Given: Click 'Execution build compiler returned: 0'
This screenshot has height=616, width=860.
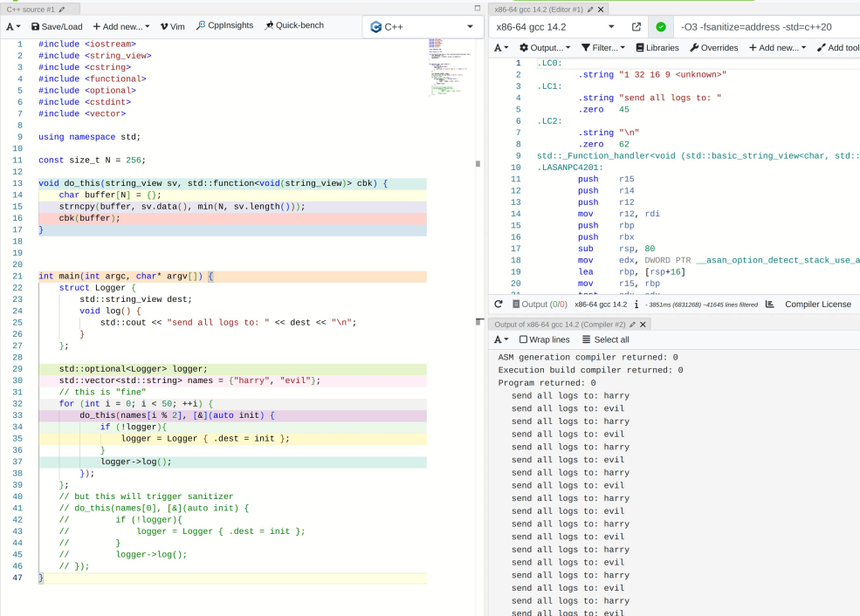Looking at the screenshot, I should click(x=591, y=370).
